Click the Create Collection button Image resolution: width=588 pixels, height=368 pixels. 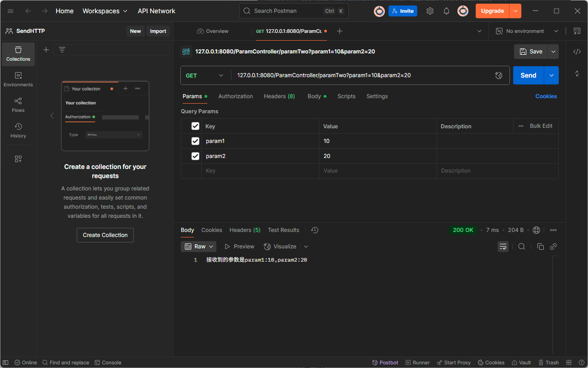[105, 235]
